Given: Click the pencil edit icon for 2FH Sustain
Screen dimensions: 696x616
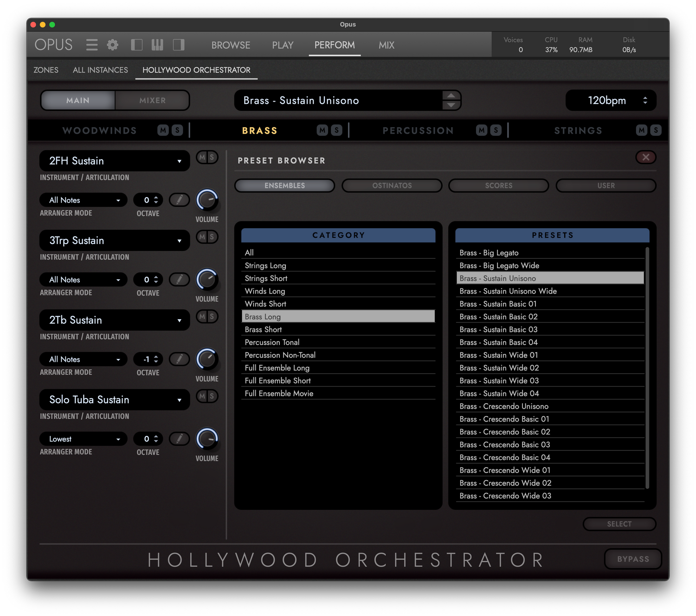Looking at the screenshot, I should point(179,200).
